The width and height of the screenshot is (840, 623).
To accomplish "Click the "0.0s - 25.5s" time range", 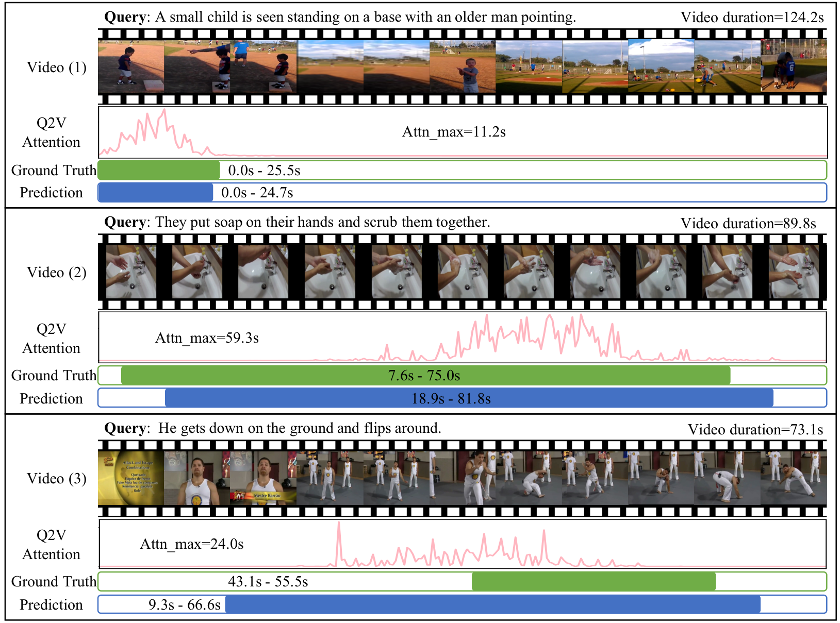I will pos(265,171).
